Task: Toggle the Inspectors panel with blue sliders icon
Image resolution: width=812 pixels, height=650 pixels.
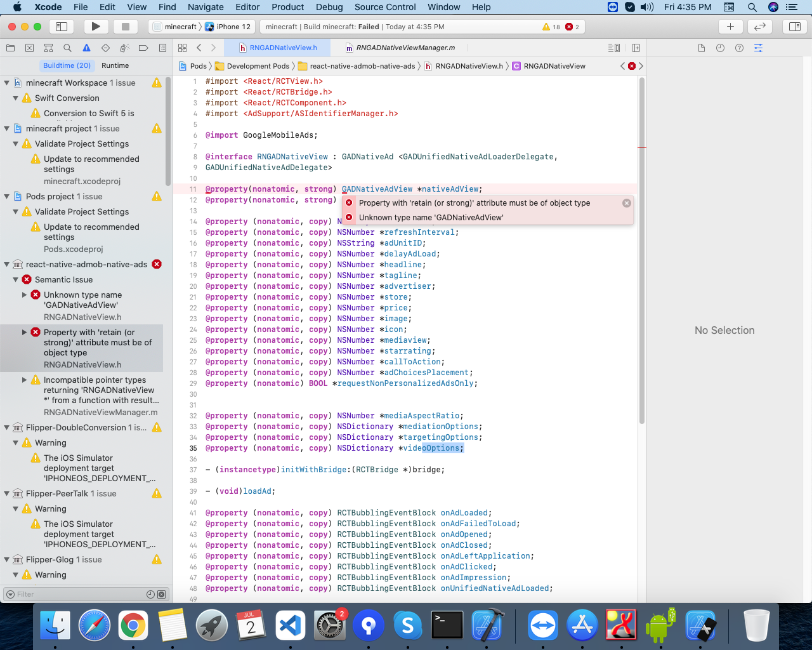Action: (x=794, y=26)
